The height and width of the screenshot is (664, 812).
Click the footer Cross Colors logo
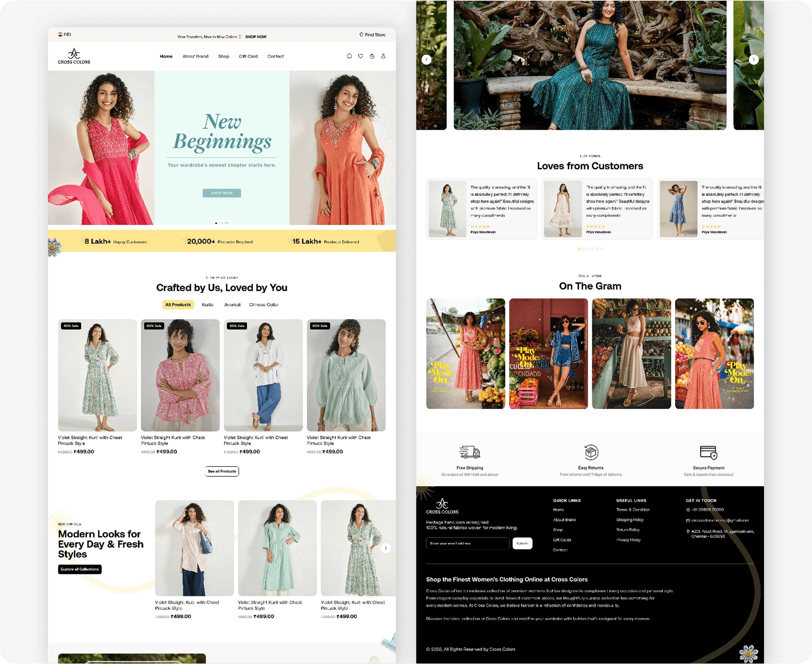click(442, 506)
